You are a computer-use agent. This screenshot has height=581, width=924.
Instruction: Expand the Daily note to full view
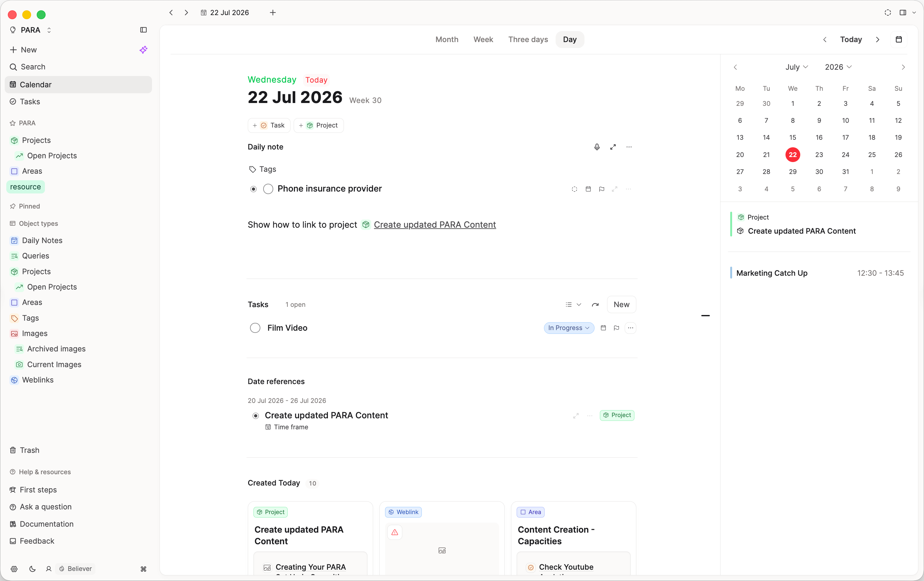point(613,147)
